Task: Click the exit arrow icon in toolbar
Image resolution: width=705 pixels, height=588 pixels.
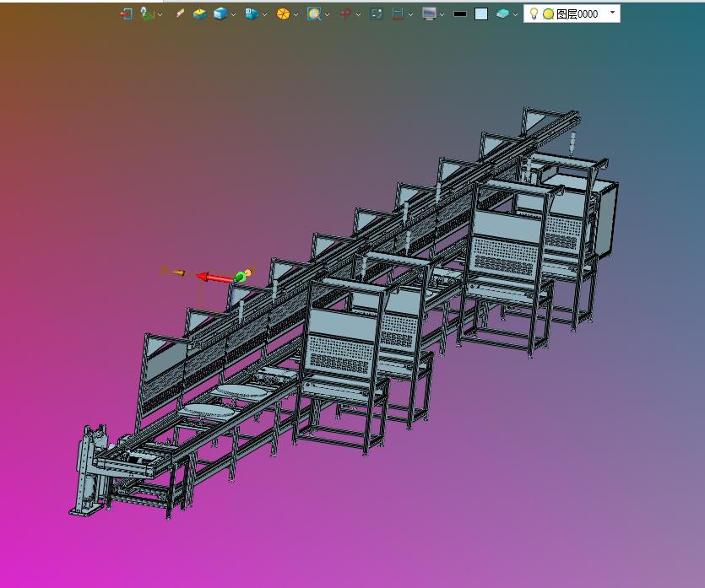Action: pyautogui.click(x=127, y=14)
